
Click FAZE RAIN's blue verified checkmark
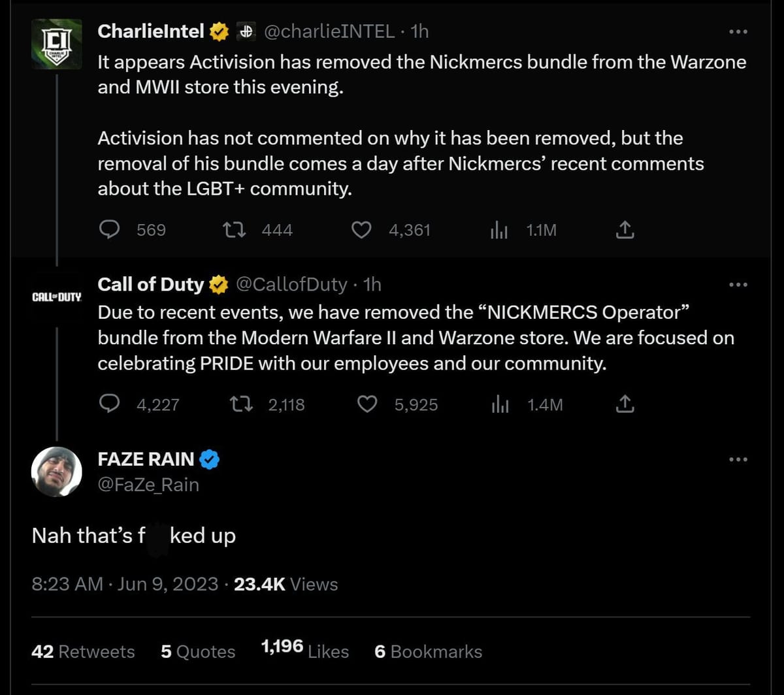[209, 459]
